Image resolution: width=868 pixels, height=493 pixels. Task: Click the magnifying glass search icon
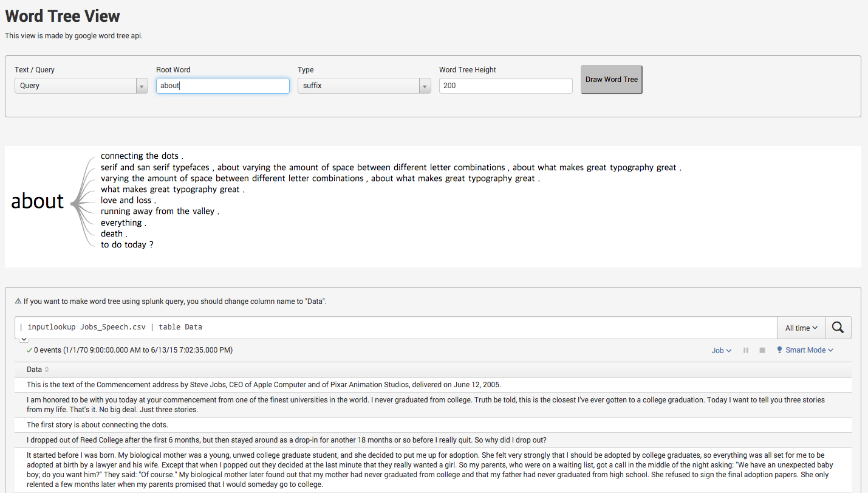pos(838,328)
